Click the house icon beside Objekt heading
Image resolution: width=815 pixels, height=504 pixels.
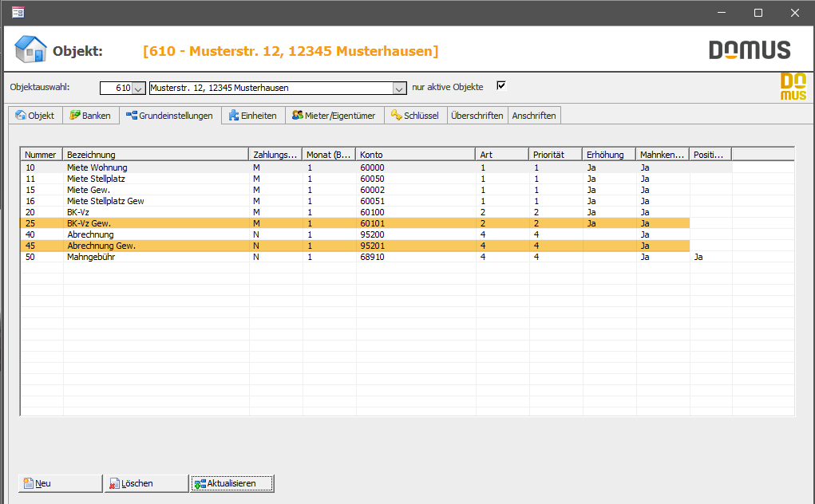point(30,49)
